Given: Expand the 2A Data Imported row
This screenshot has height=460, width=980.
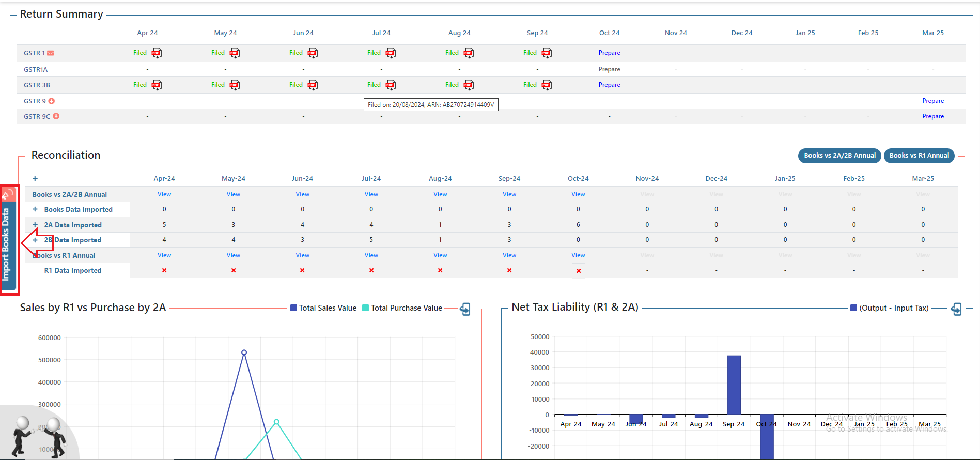Looking at the screenshot, I should tap(35, 225).
